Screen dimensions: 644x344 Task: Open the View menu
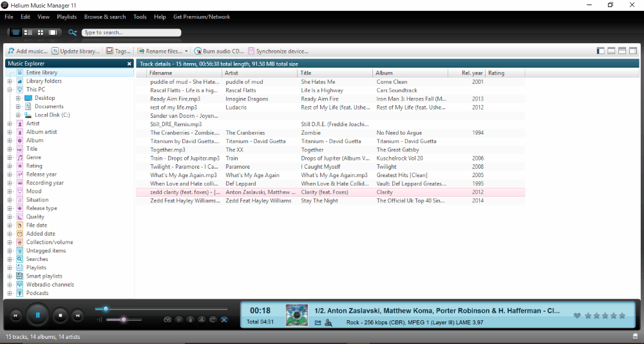[43, 17]
